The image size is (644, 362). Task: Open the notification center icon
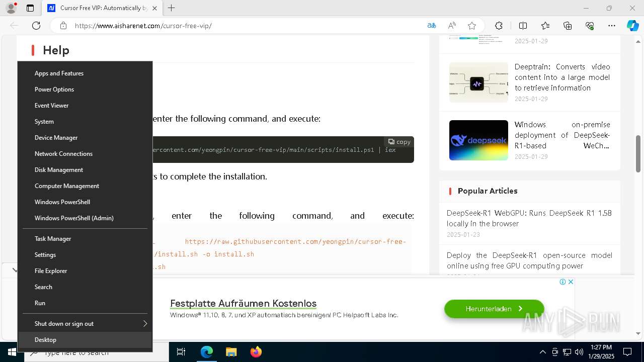click(627, 352)
